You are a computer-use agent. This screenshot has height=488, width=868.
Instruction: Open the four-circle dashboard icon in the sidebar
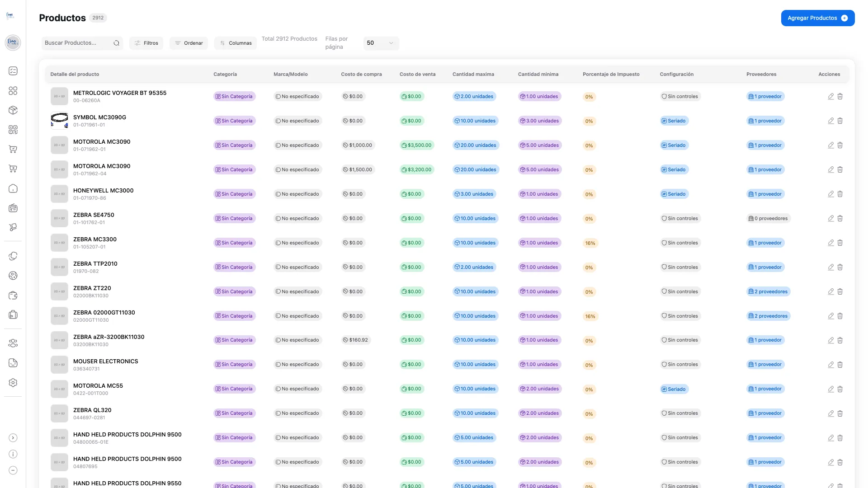pyautogui.click(x=13, y=91)
